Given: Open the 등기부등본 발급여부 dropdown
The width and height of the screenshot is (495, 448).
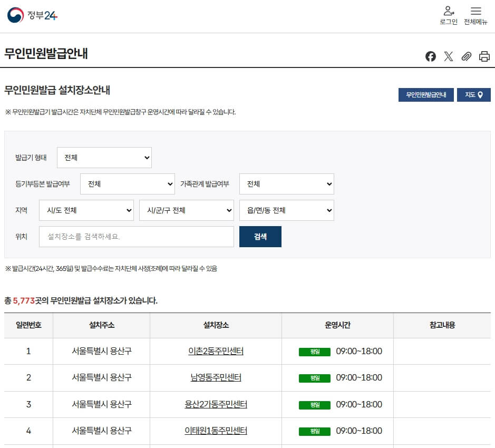Looking at the screenshot, I should tap(128, 183).
